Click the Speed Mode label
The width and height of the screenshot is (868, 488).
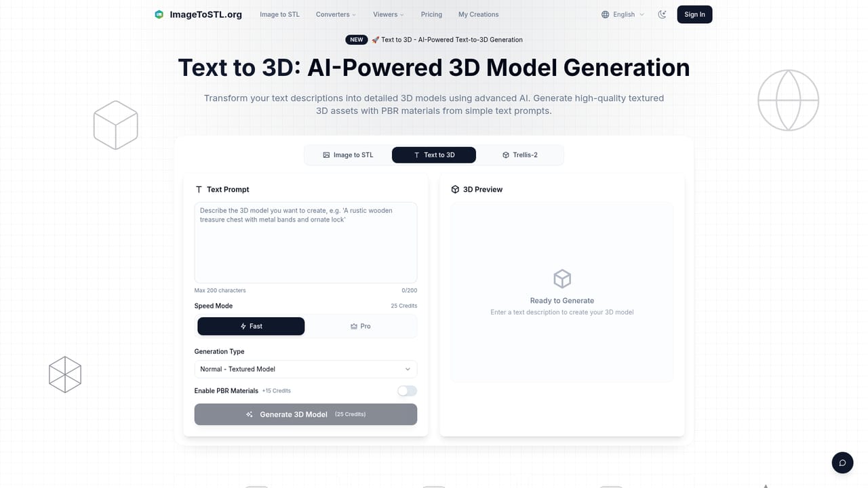coord(214,306)
